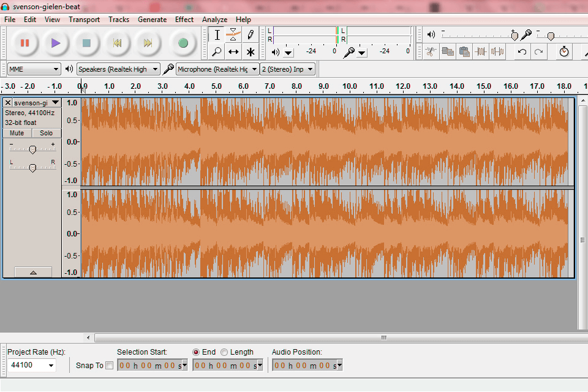Open the Speakers (Realtek High output dropdown
The width and height of the screenshot is (588, 392).
click(x=118, y=69)
